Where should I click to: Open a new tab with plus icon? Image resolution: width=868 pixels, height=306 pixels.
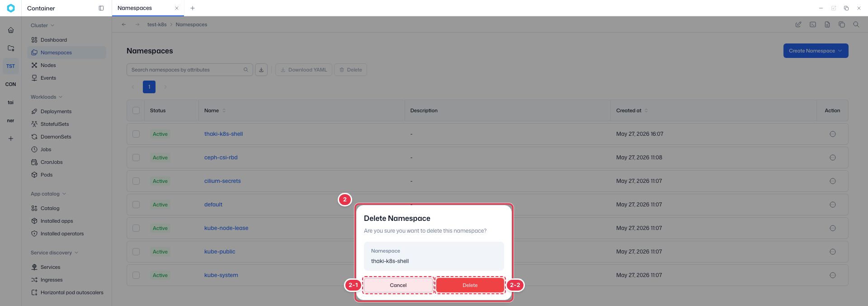[193, 8]
